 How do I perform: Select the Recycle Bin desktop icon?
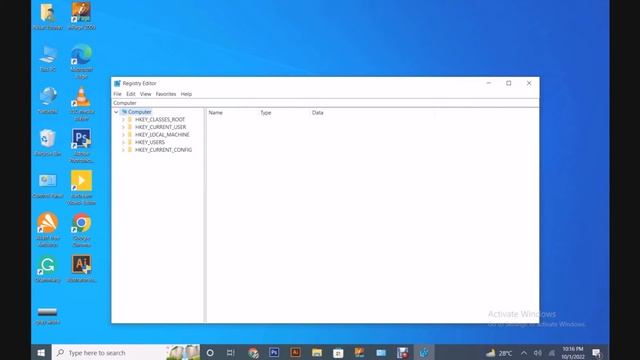pos(48,143)
